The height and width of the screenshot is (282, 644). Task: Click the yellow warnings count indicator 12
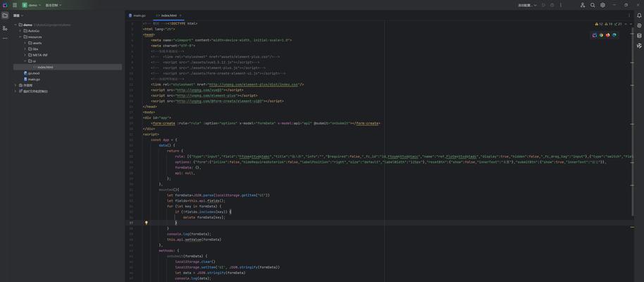pos(599,24)
